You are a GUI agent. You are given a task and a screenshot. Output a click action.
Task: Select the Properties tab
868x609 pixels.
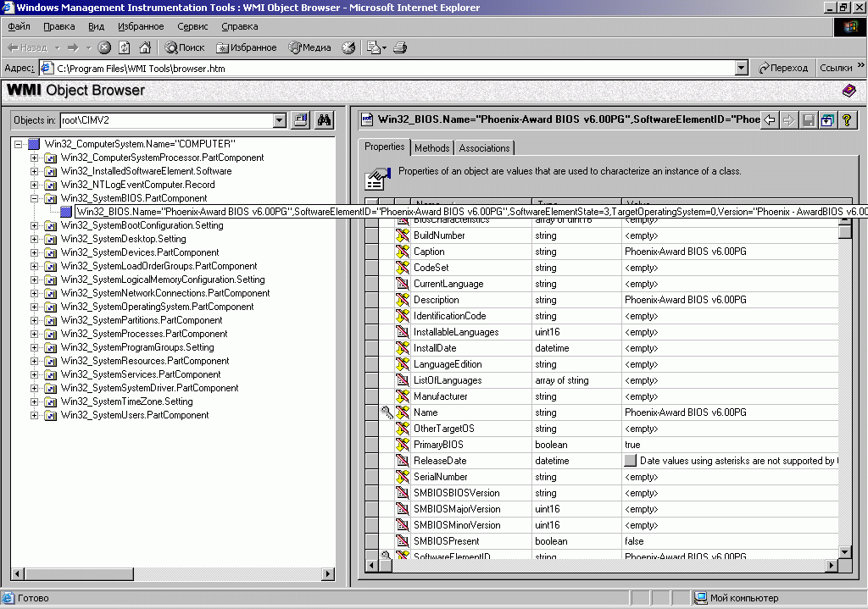pos(384,147)
